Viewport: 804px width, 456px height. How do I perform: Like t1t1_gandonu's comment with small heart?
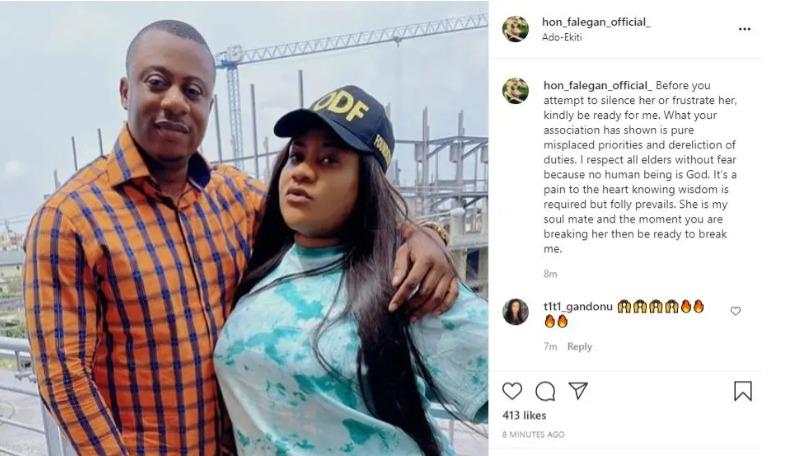[x=735, y=311]
